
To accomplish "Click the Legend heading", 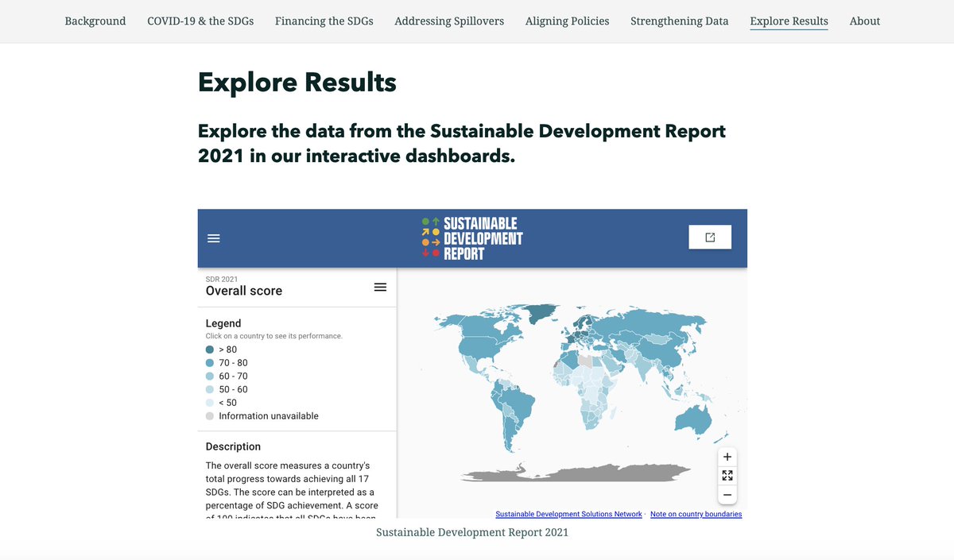I will (223, 323).
